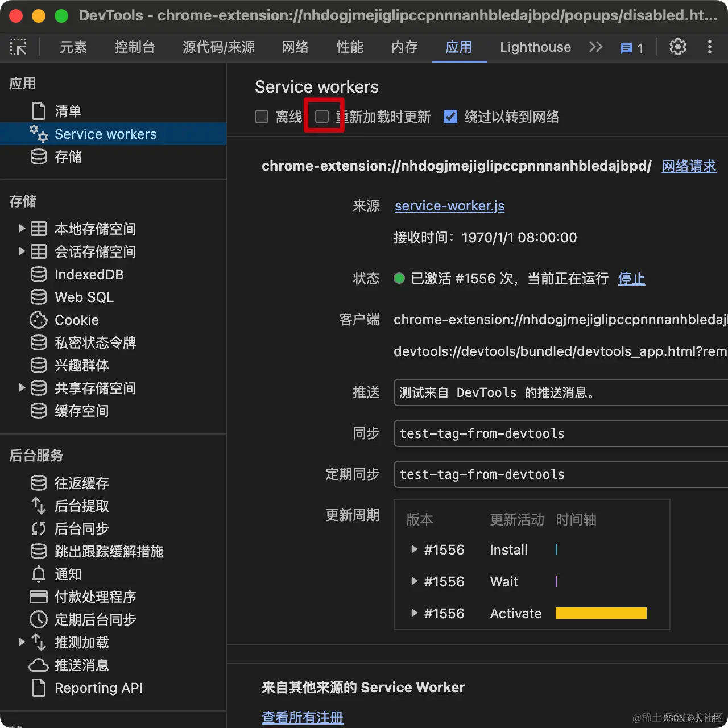Viewport: 728px width, 728px height.
Task: Click the 后台提取 arrows icon
Action: [x=39, y=506]
